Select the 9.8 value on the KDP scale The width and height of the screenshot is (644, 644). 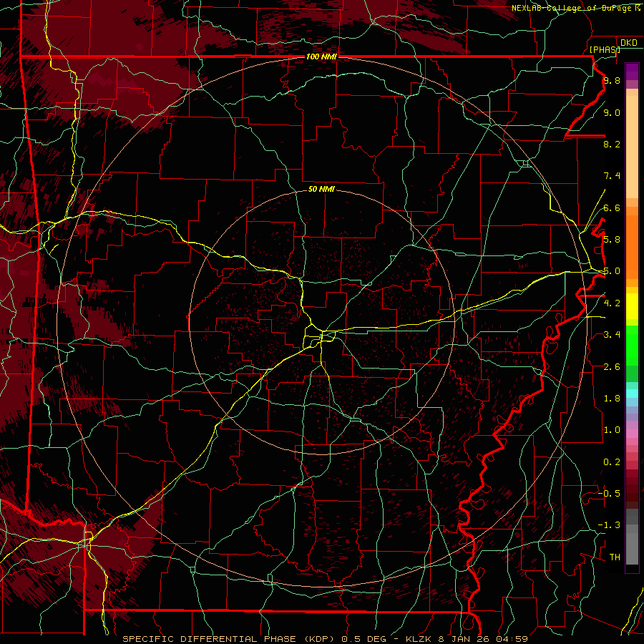pyautogui.click(x=612, y=80)
